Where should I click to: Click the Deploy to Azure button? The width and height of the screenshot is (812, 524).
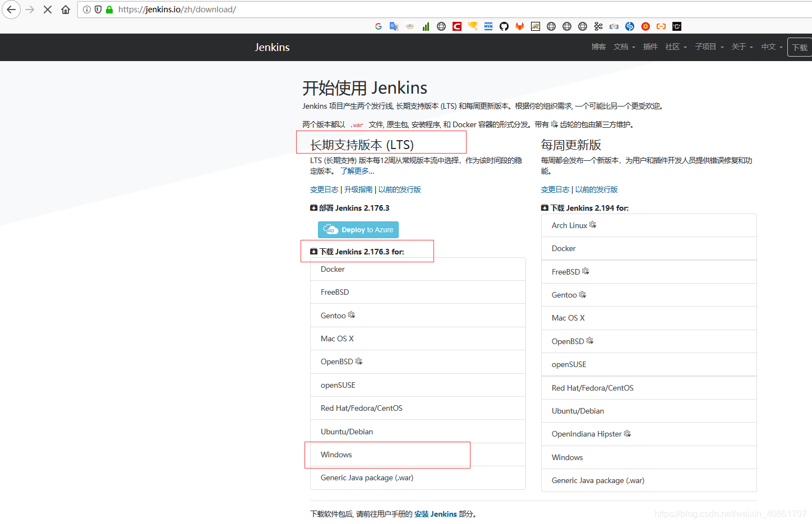[358, 230]
